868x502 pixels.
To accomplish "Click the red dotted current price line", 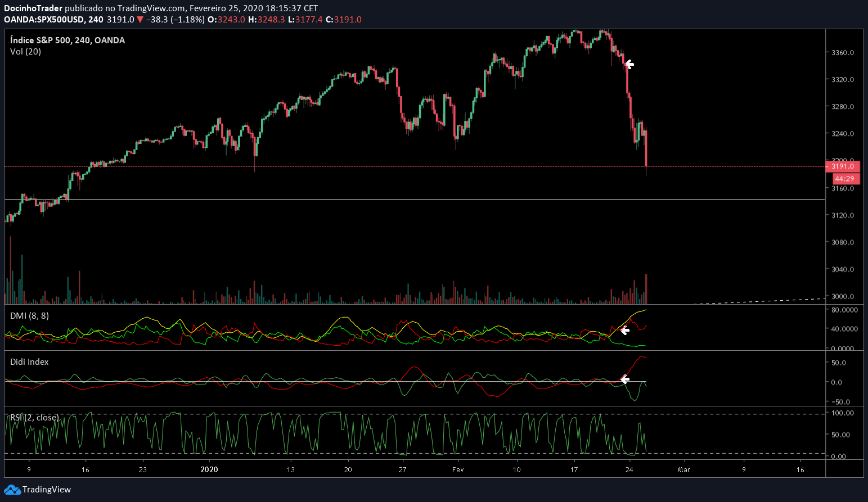I will (x=394, y=166).
